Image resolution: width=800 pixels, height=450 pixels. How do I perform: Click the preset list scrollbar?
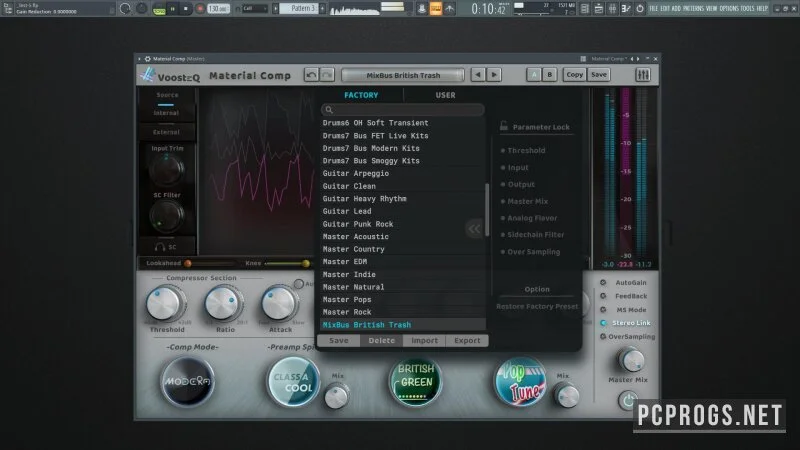[487, 210]
